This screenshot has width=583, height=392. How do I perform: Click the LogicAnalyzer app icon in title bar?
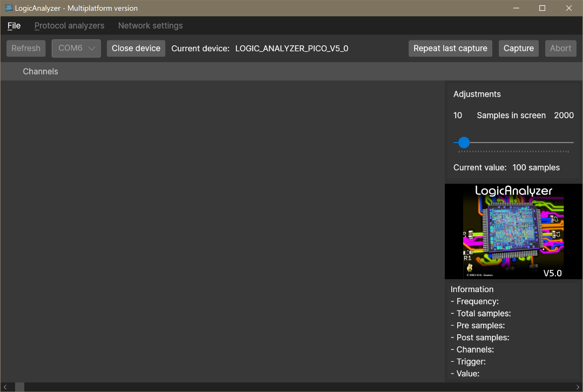pos(9,8)
